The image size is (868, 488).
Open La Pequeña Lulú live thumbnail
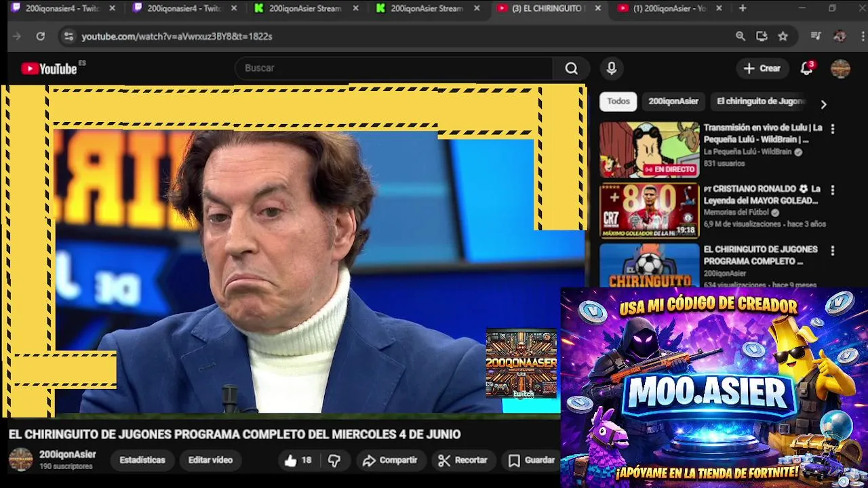point(649,150)
